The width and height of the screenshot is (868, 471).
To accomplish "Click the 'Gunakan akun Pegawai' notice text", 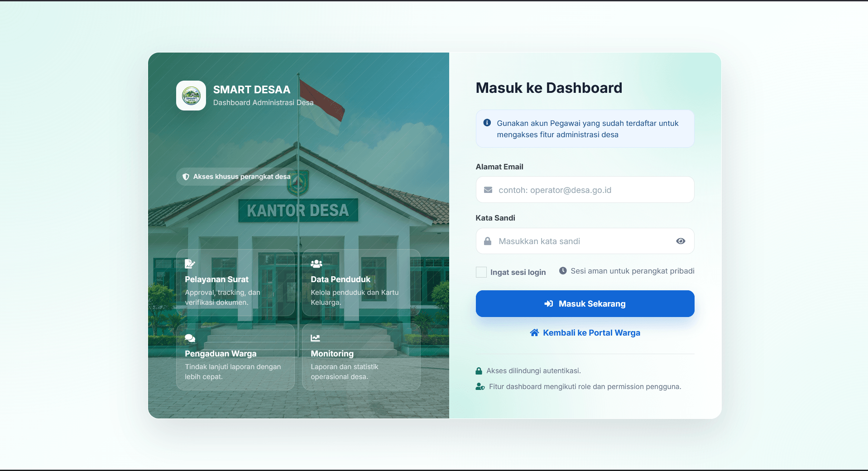I will point(588,129).
